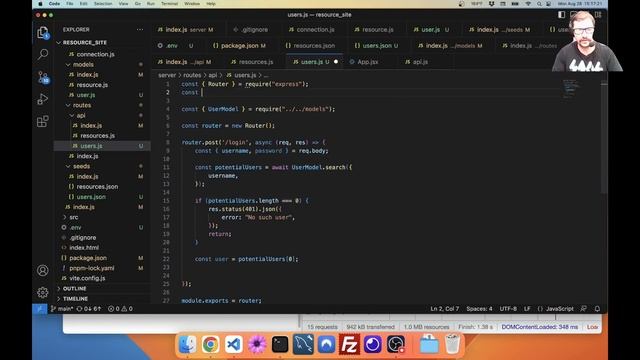Open the Terminal menu in menu bar

click(x=169, y=4)
